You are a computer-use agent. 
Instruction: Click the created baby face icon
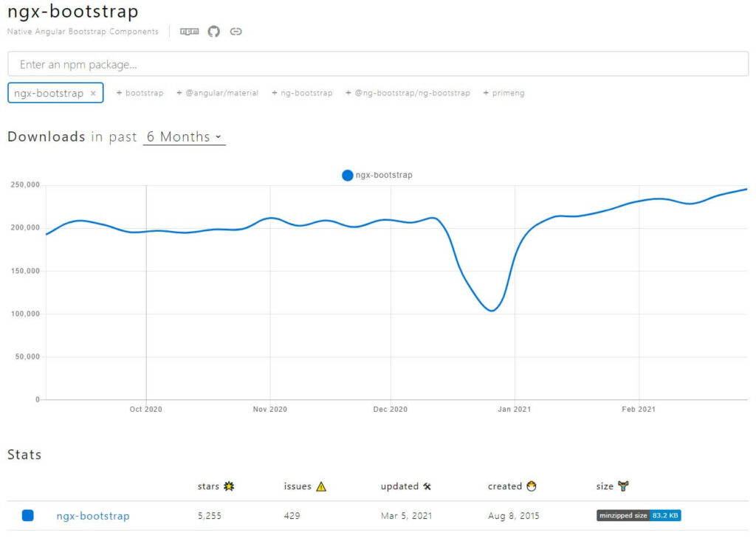532,486
